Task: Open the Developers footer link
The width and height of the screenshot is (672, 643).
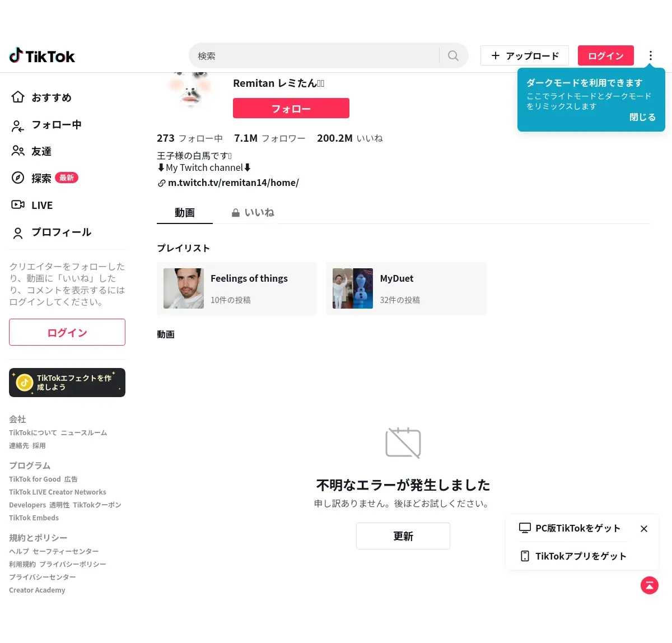Action: 27,505
